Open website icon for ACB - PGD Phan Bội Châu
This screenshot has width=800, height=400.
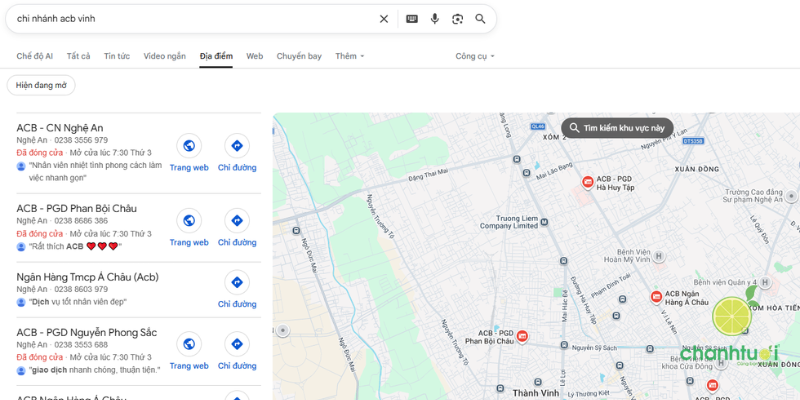click(189, 220)
